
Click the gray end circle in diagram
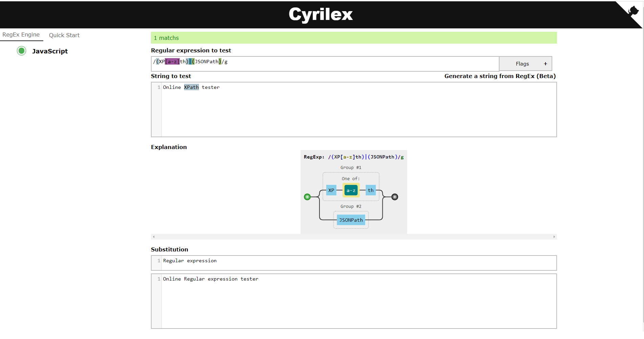click(395, 197)
